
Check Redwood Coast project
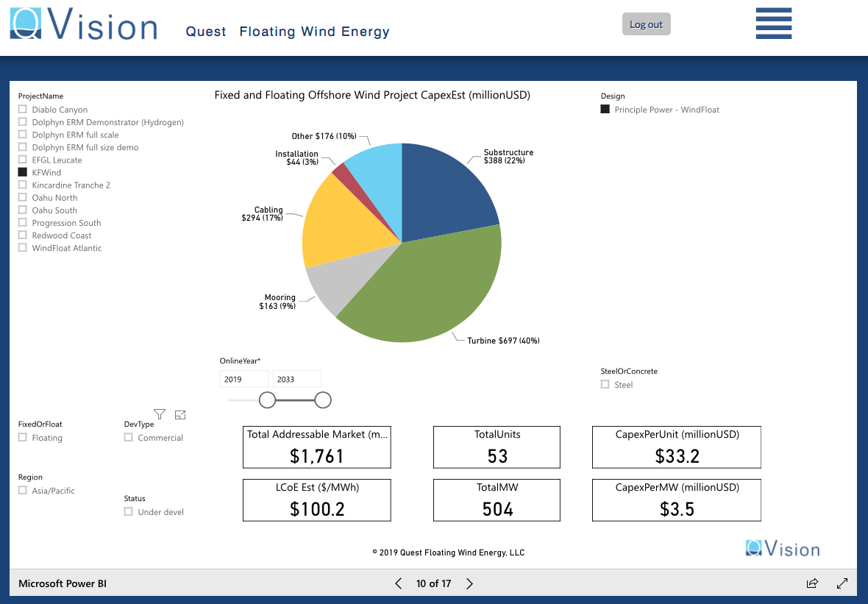(x=23, y=235)
